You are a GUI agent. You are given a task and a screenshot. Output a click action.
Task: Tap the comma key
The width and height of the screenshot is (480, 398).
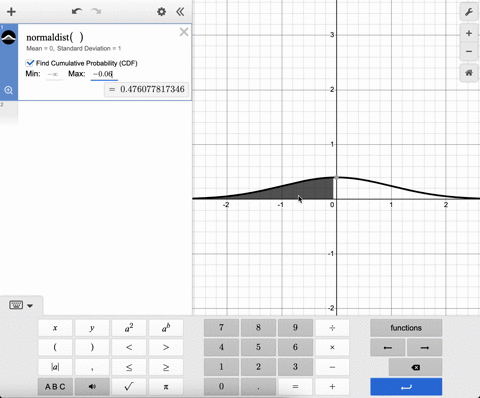(92, 367)
